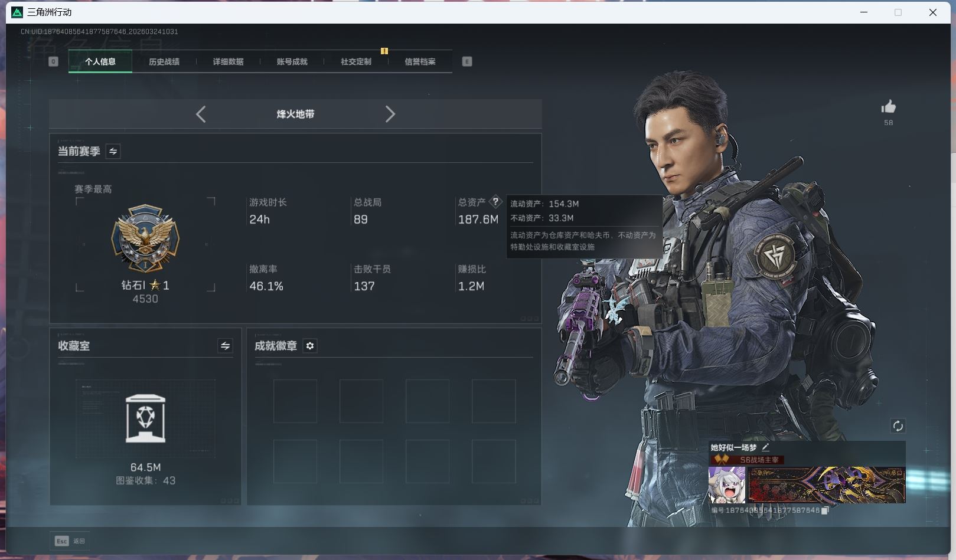Click the refresh character model icon

898,426
